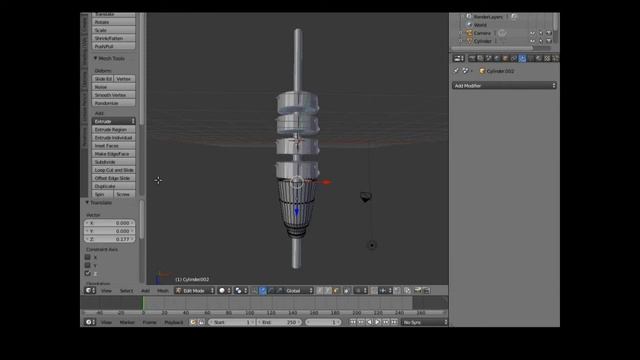Open the No Sync dropdown
The image size is (640, 360).
[424, 322]
